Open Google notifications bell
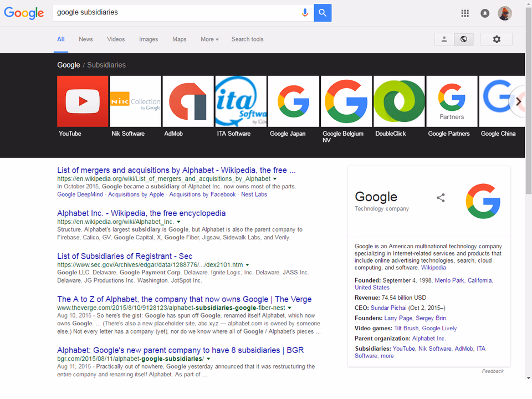 point(485,13)
